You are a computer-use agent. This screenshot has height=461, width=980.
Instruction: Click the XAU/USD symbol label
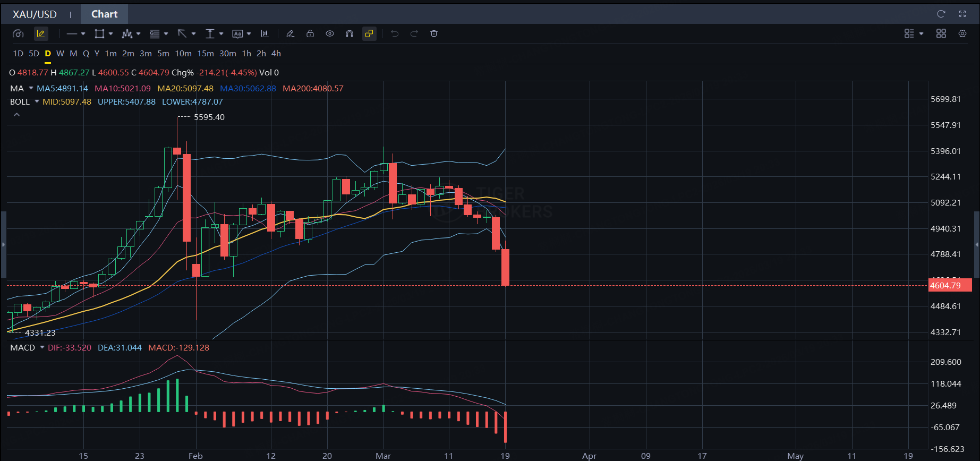click(35, 14)
